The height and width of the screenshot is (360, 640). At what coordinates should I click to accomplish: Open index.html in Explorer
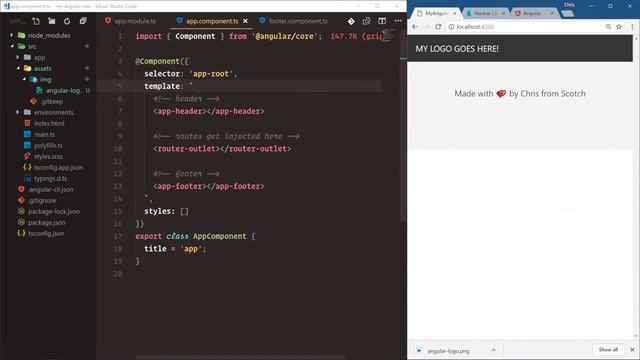[49, 124]
